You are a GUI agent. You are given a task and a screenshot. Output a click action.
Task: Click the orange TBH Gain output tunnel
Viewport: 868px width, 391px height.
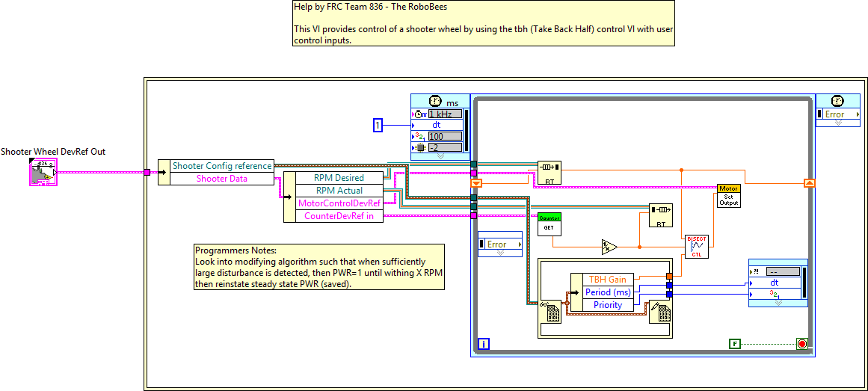[x=669, y=276]
